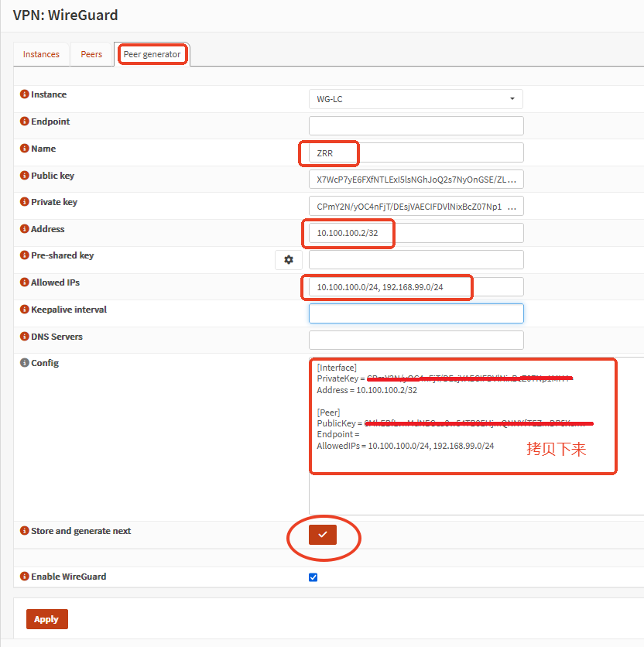Show help for the Private key field
Image resolution: width=644 pixels, height=647 pixels.
25,202
